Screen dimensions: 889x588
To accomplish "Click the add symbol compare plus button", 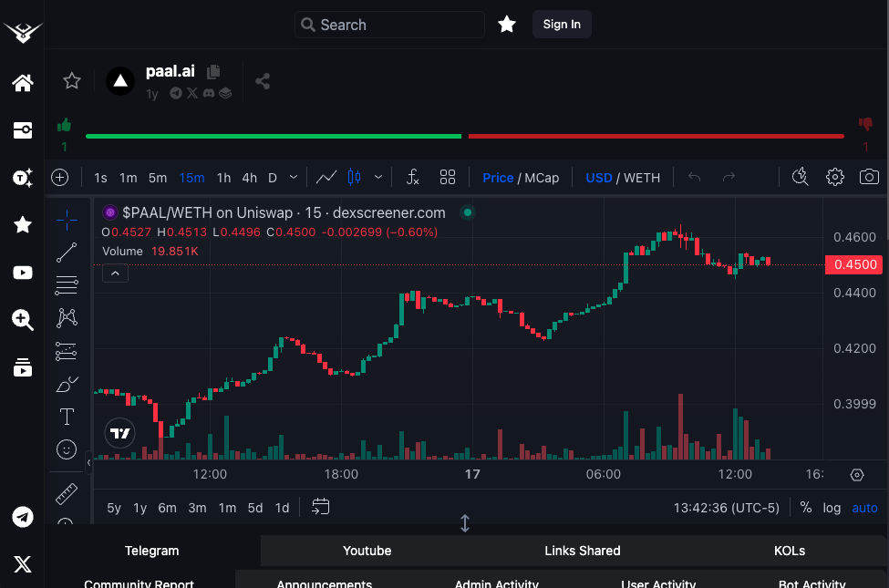I will [x=59, y=178].
